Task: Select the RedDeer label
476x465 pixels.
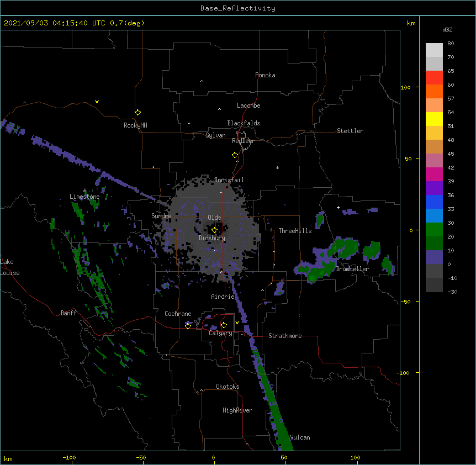Action: (243, 141)
